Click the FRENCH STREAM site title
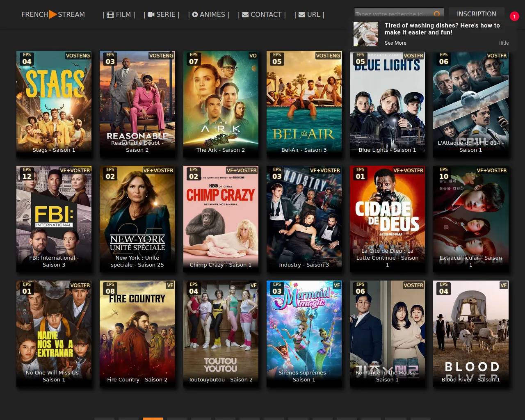 [53, 14]
